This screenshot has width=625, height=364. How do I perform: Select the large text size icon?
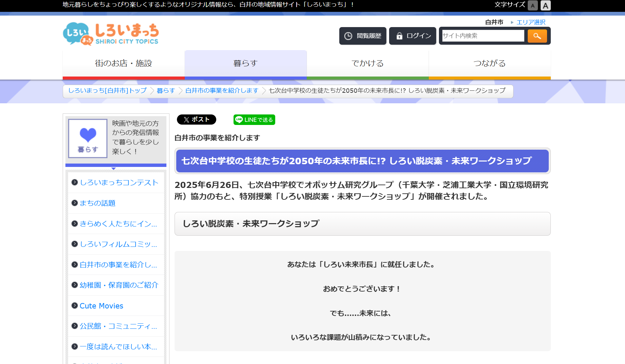coord(545,5)
